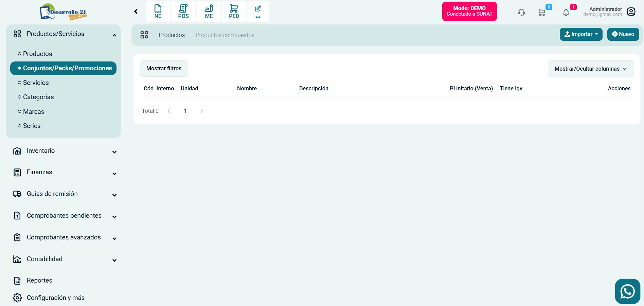Screen dimensions: 644x306
Task: Click the next page pagination arrow
Action: pos(202,111)
